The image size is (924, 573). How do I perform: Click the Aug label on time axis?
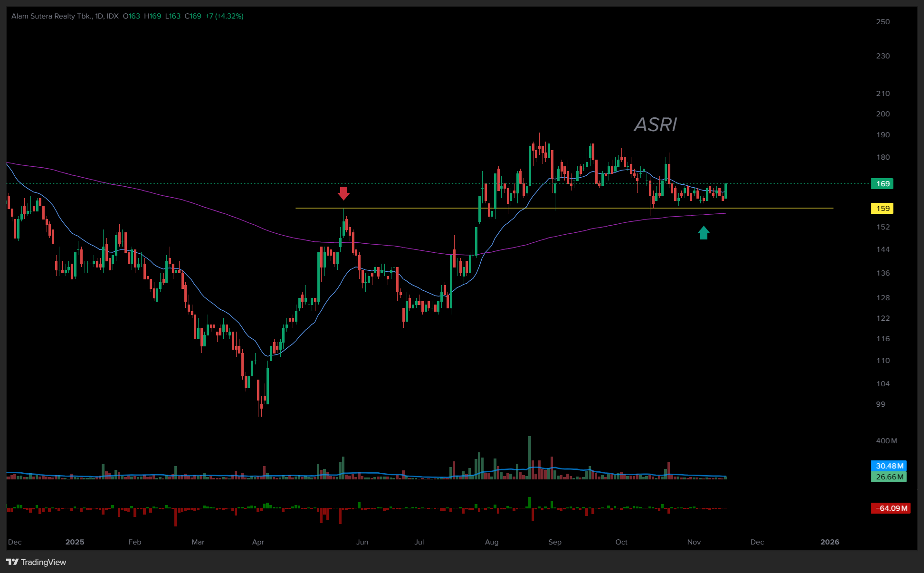tap(492, 542)
